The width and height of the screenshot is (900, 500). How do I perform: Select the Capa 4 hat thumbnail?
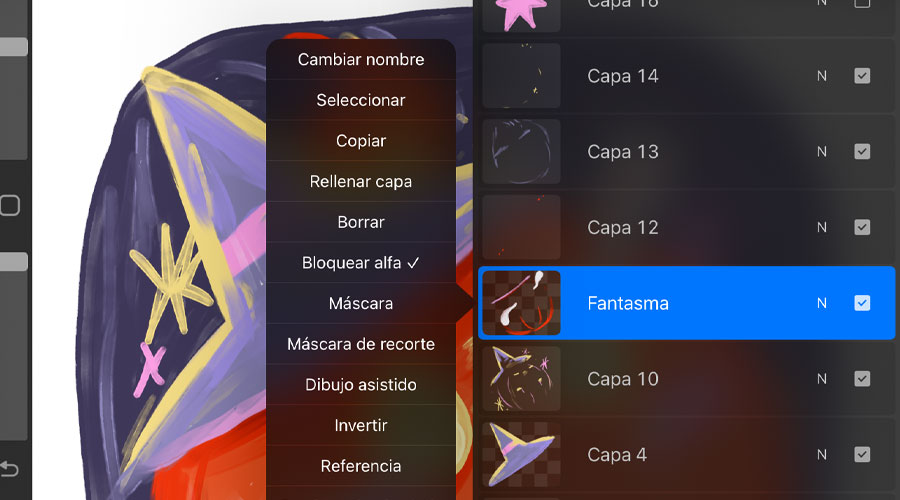[x=521, y=455]
